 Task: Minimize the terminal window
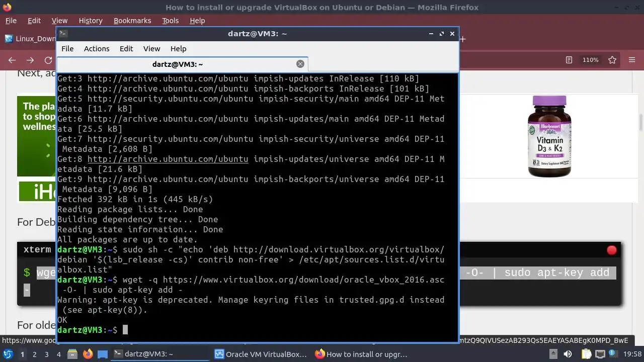[x=431, y=34]
